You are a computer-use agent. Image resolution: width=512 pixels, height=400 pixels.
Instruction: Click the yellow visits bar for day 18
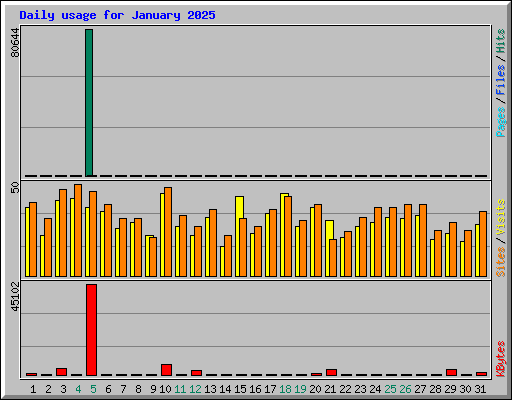(282, 235)
